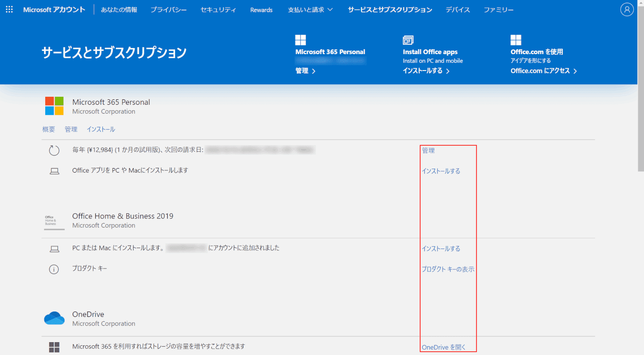Click the Microsoft 365 Personal colorful logo
Screen dimensions: 644x355
coord(54,106)
